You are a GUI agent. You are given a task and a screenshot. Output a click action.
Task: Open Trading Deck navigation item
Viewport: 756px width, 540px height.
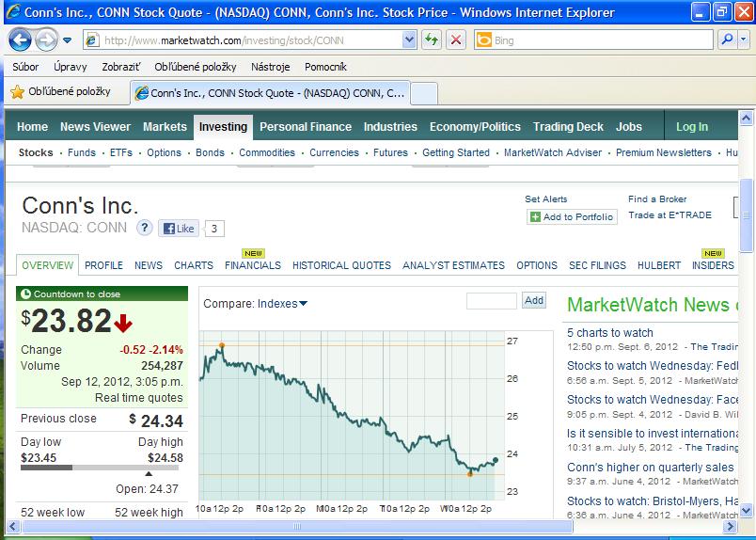coord(568,127)
